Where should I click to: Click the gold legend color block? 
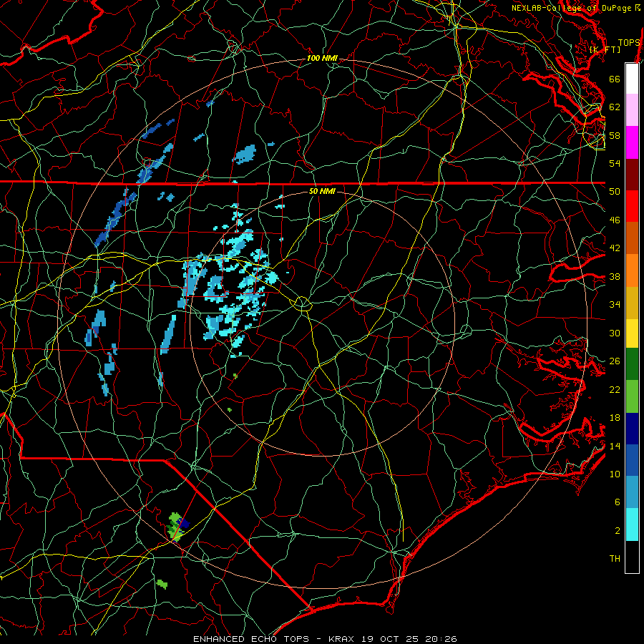coord(632,303)
